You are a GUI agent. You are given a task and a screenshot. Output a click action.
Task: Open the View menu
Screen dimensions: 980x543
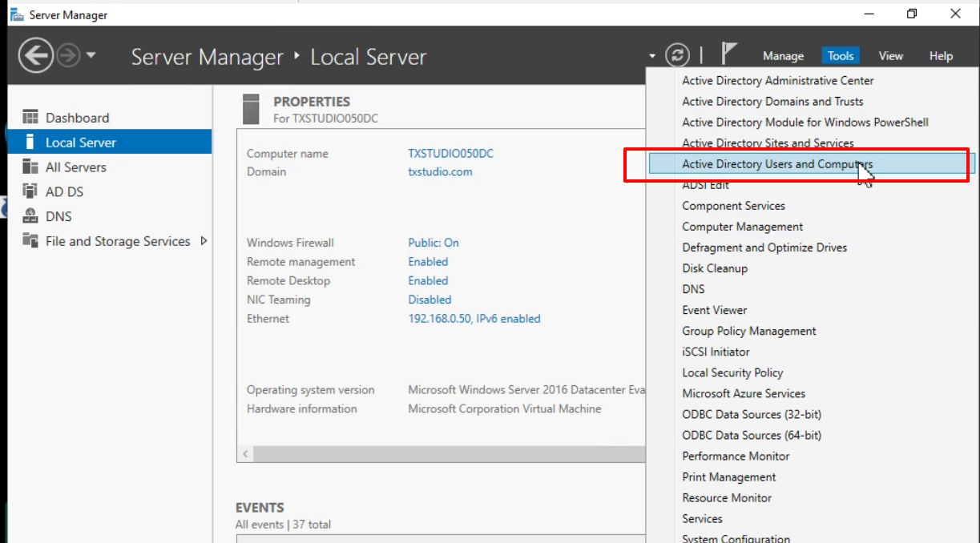pos(890,56)
